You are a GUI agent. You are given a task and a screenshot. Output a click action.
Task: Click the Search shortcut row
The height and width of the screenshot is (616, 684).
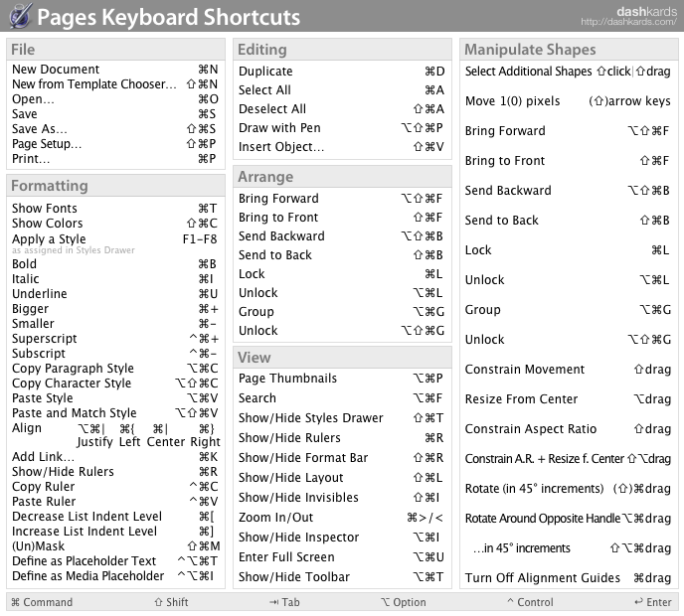[342, 398]
